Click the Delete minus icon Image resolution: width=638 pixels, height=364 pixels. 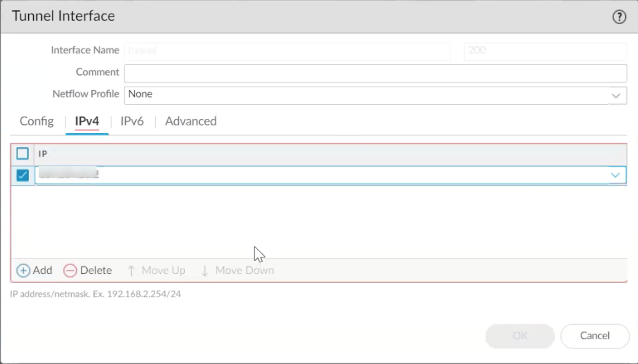coord(70,271)
